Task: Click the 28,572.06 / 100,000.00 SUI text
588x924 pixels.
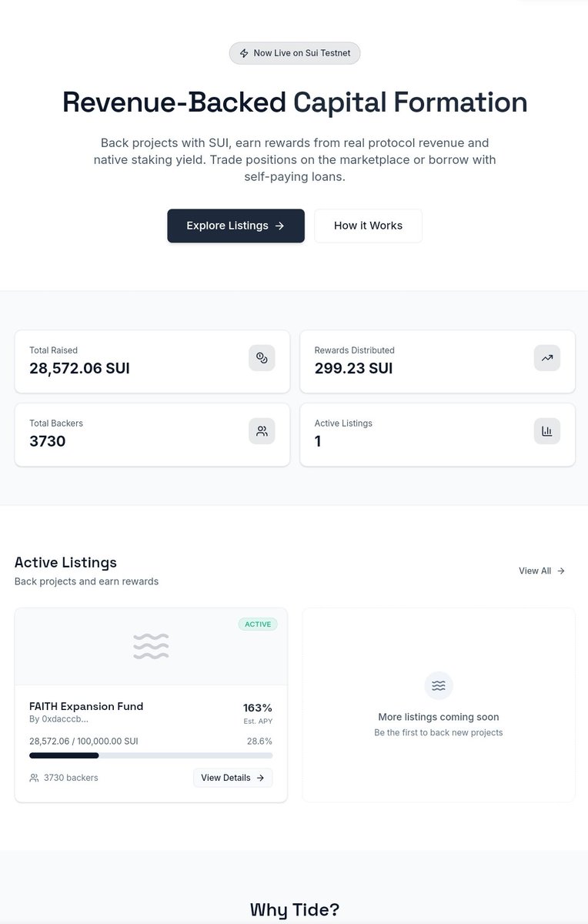Action: (84, 741)
